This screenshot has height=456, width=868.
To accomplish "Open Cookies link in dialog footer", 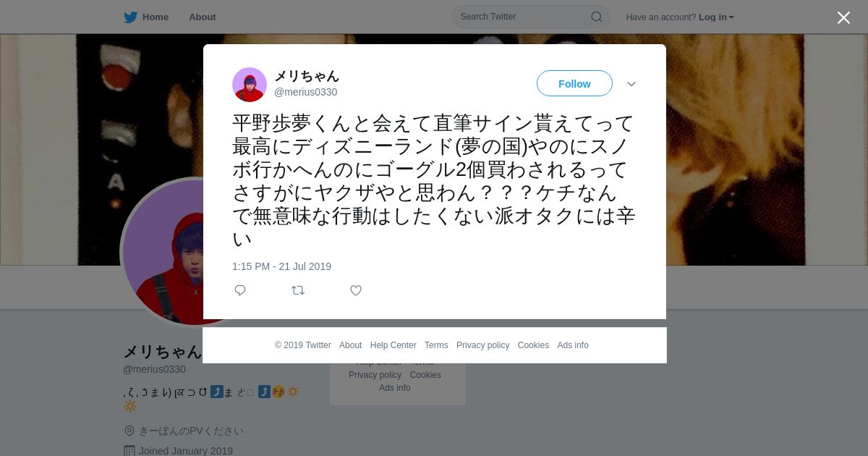I will (x=533, y=345).
